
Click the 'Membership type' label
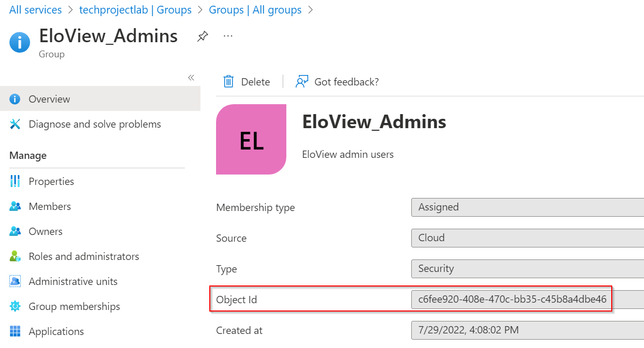[x=256, y=207]
